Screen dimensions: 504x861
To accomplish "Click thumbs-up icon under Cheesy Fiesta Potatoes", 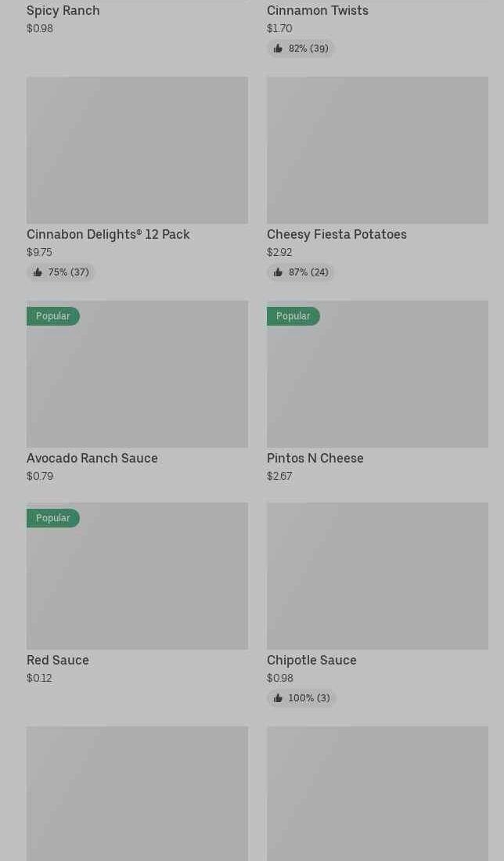I will 278,272.
